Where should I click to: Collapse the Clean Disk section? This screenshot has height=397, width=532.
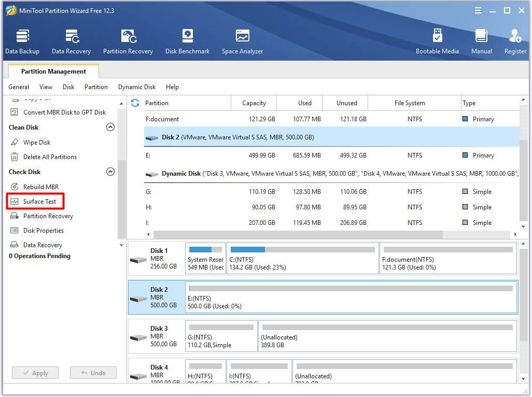click(x=110, y=127)
